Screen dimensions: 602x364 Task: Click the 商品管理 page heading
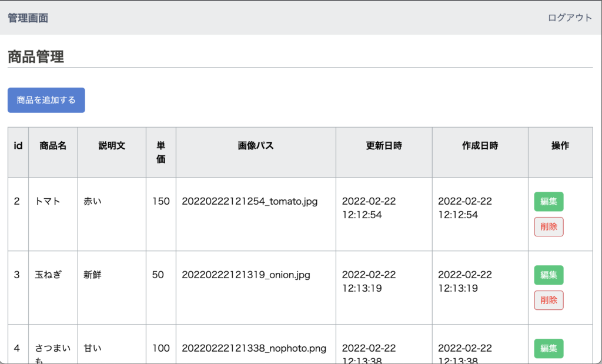pyautogui.click(x=36, y=57)
